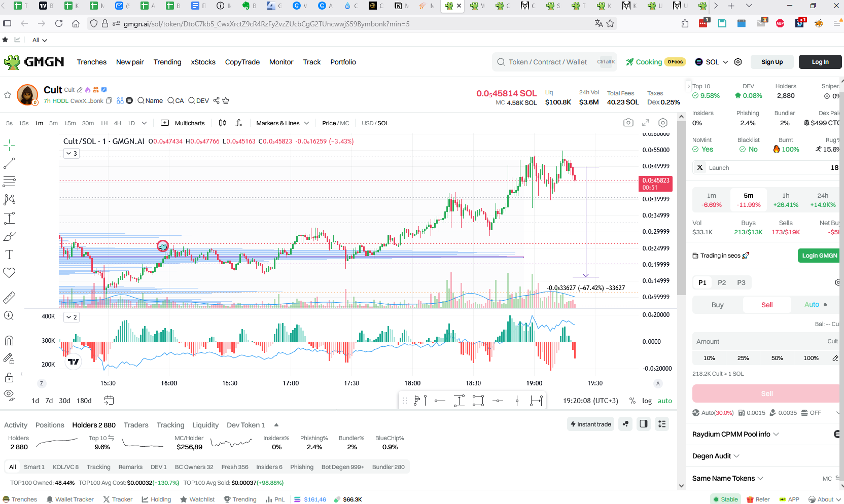Filter holders by Smart 1

pos(34,467)
